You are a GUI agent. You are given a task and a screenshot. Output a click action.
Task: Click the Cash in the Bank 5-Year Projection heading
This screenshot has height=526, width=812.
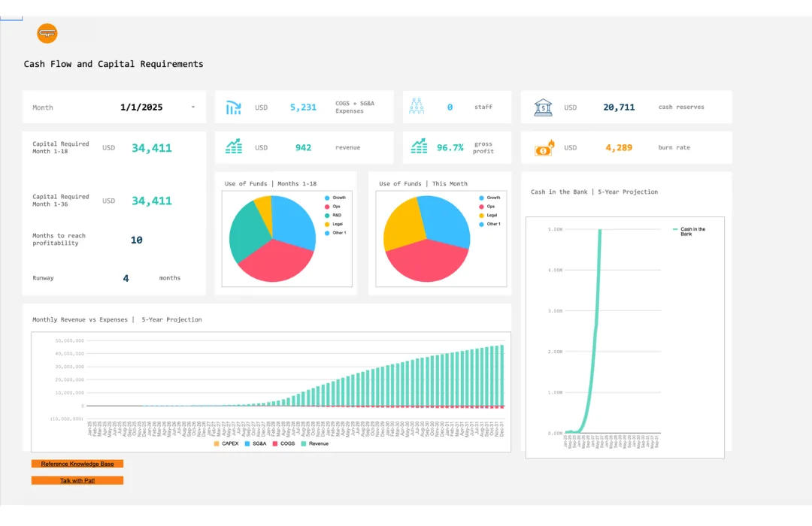[595, 192]
